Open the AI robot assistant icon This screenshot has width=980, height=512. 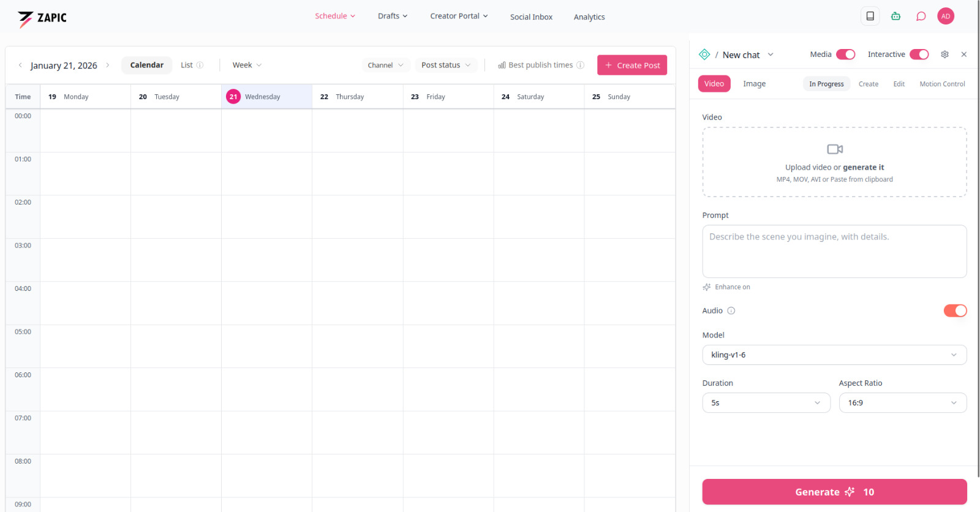tap(895, 17)
